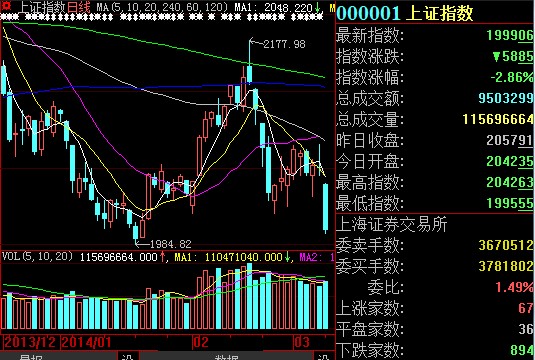Click the tallest volume bar in the VOL panel

click(x=249, y=296)
